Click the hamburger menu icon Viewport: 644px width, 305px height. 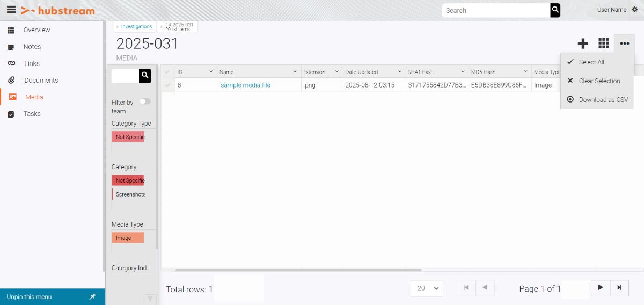click(11, 10)
